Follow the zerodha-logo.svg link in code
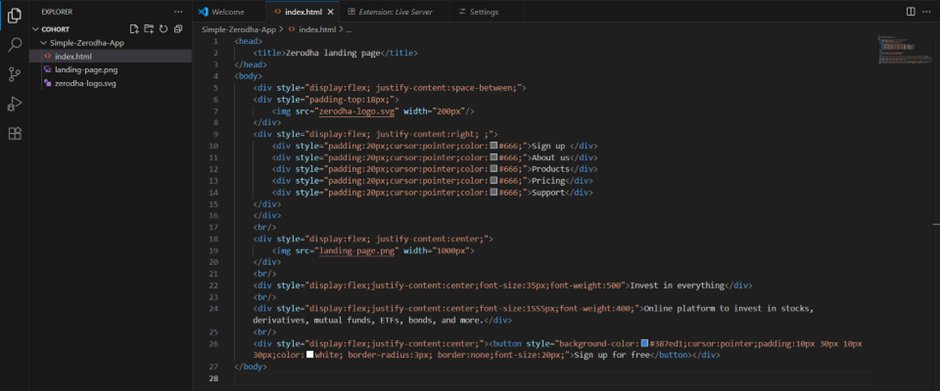Image resolution: width=940 pixels, height=391 pixels. click(358, 111)
